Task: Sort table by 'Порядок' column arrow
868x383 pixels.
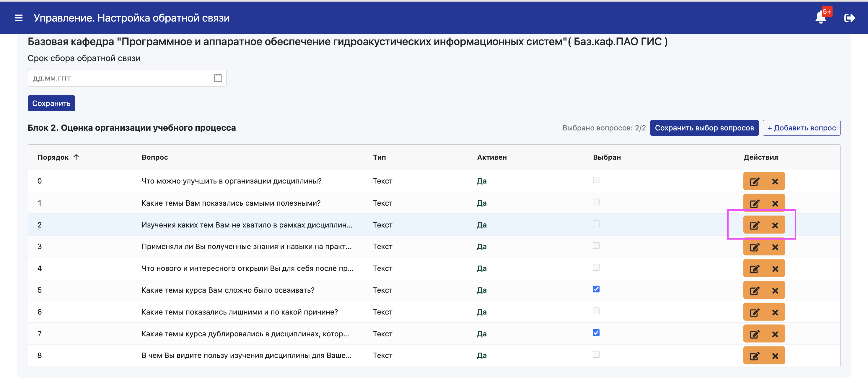Action: 76,157
